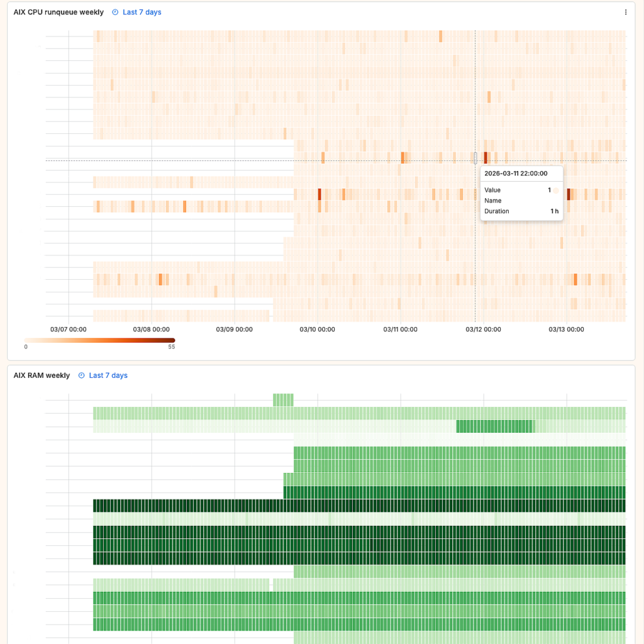Open the "Last 7 days" time range on CPU panel
644x644 pixels.
141,11
